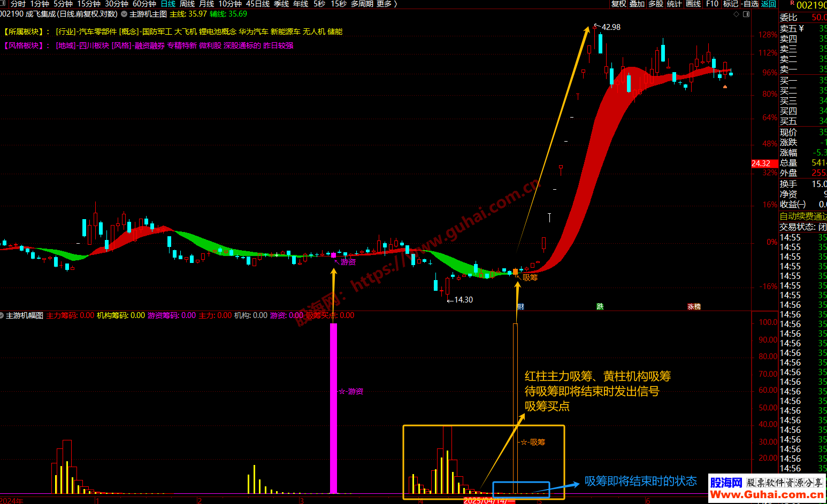The image size is (827, 504).
Task: Activate the 画线 drawing tools
Action: (x=693, y=4)
